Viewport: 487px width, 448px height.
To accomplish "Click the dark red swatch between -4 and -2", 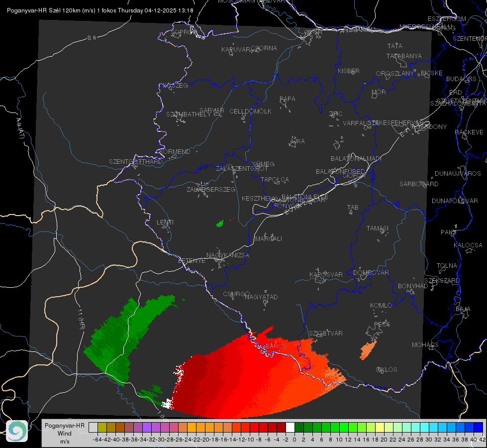I will 281,427.
